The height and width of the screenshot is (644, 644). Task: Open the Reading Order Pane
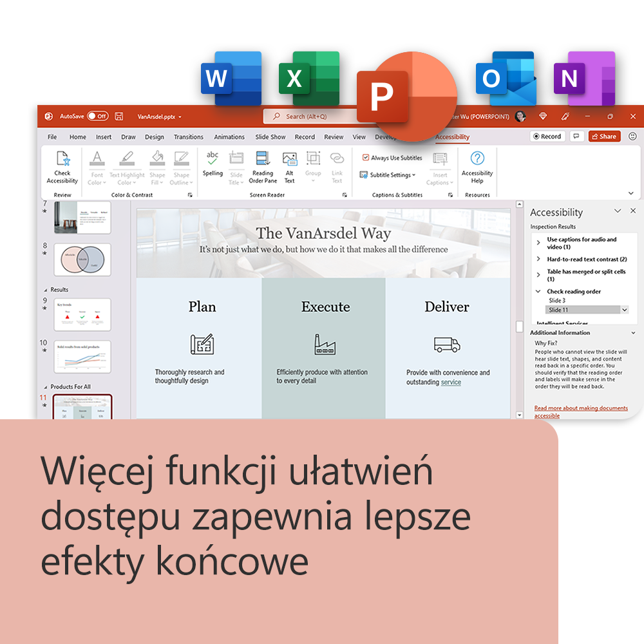[263, 167]
